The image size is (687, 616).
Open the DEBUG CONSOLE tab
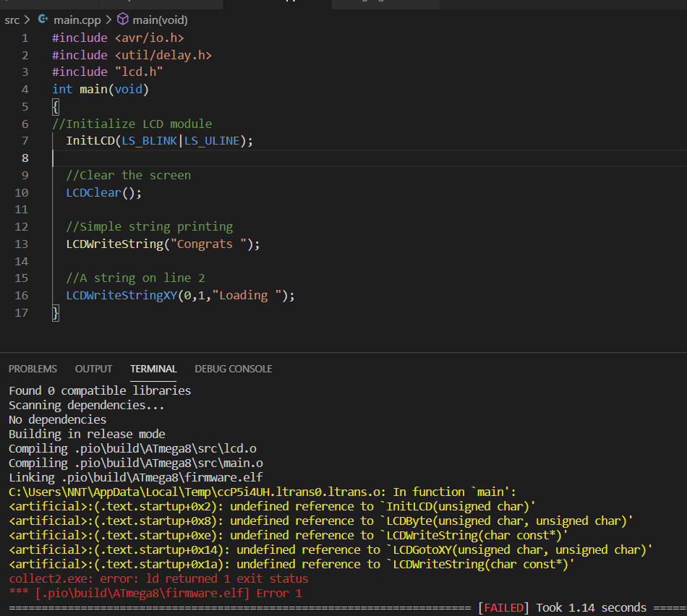point(233,369)
